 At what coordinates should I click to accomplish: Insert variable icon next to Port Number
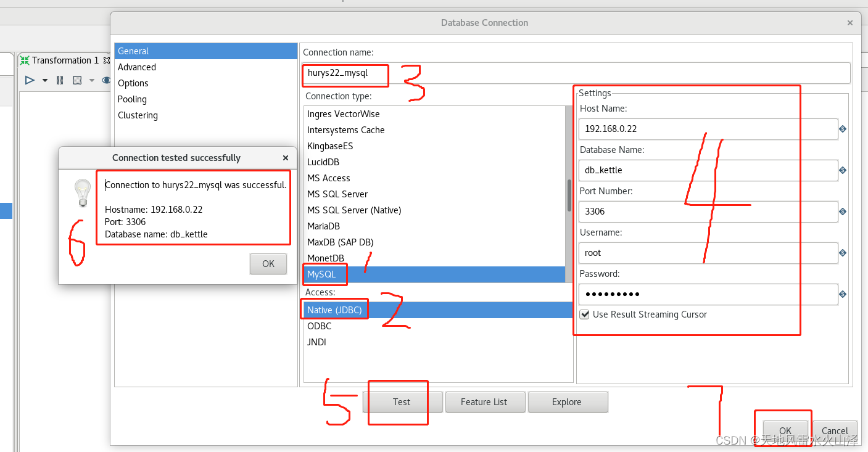point(843,212)
